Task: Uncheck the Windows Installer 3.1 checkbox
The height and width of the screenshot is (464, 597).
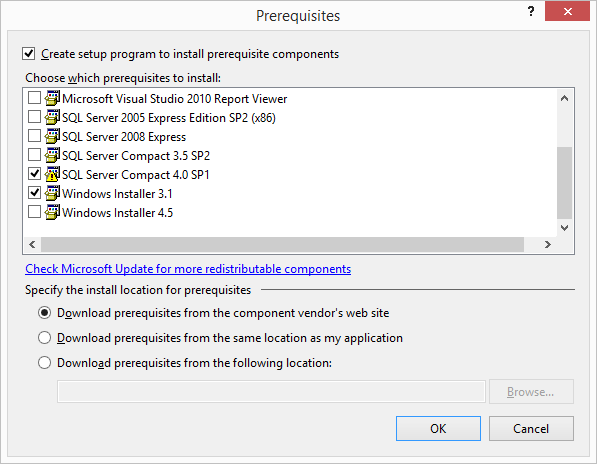Action: [34, 193]
